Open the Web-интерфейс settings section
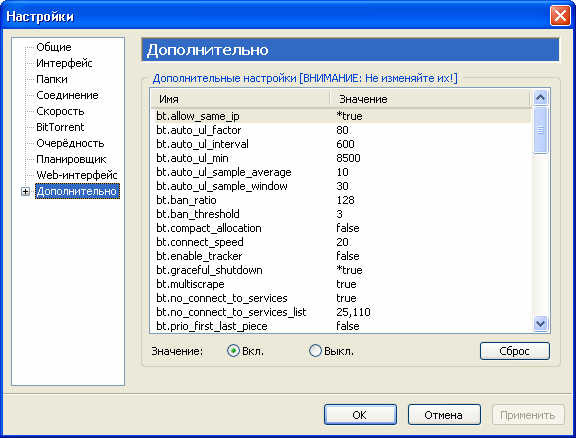Screen dimensions: 576x438 (77, 175)
